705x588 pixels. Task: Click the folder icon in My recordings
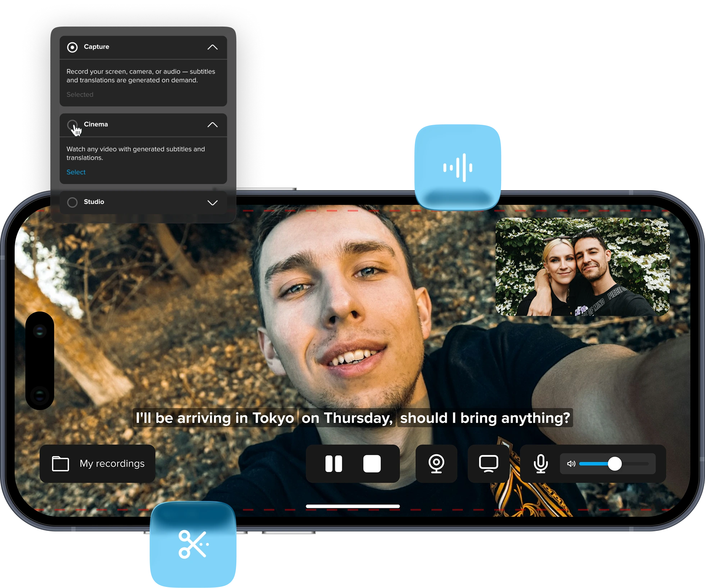pyautogui.click(x=60, y=464)
